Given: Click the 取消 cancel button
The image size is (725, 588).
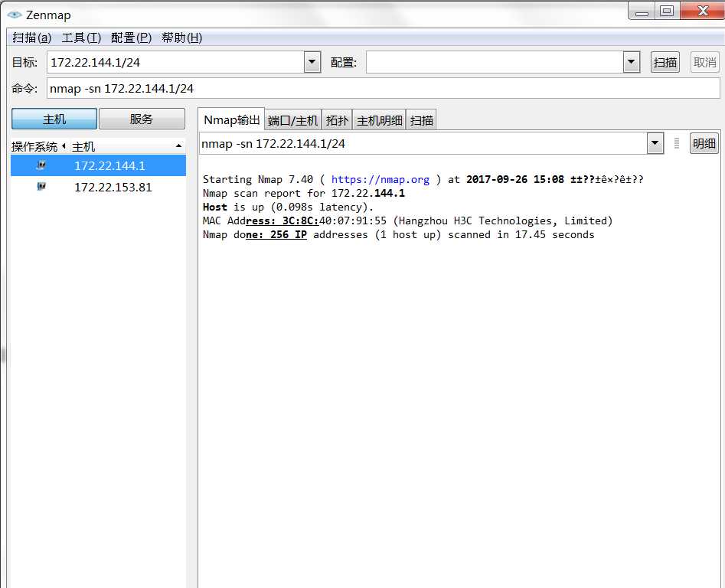Looking at the screenshot, I should [x=705, y=62].
